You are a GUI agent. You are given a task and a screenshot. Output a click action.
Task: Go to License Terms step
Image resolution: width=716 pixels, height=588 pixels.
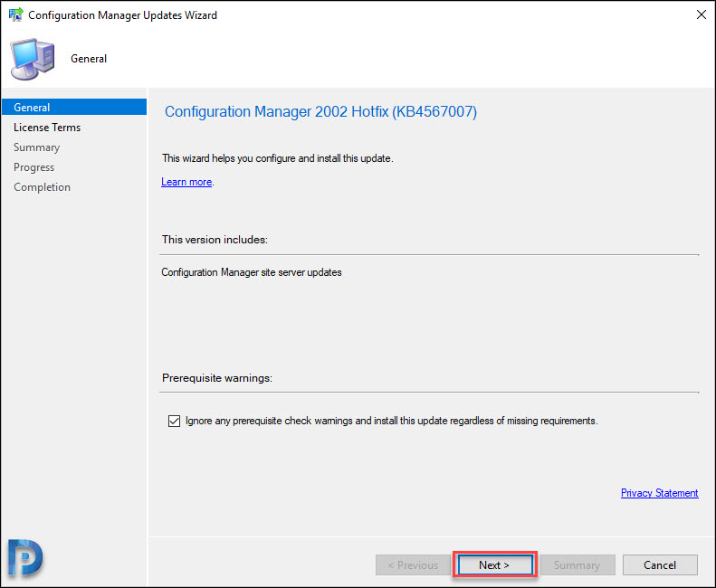click(47, 128)
